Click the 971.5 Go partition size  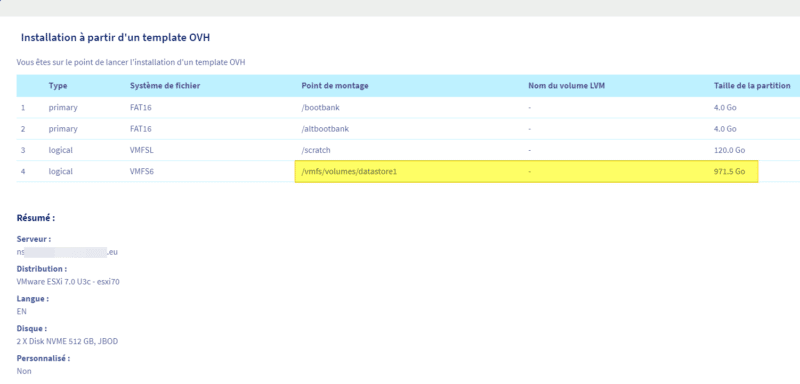click(729, 172)
